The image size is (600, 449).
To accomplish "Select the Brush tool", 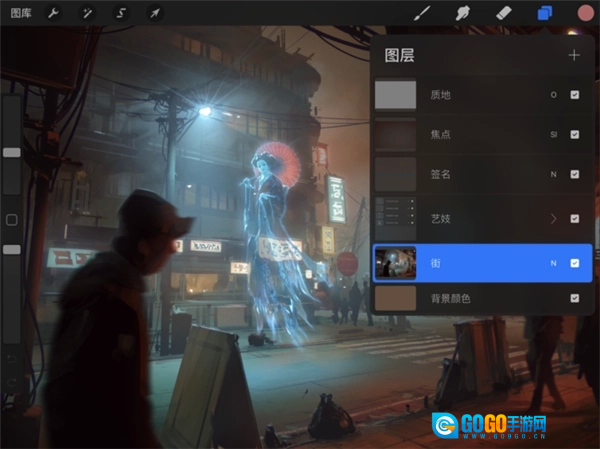I will [x=422, y=13].
